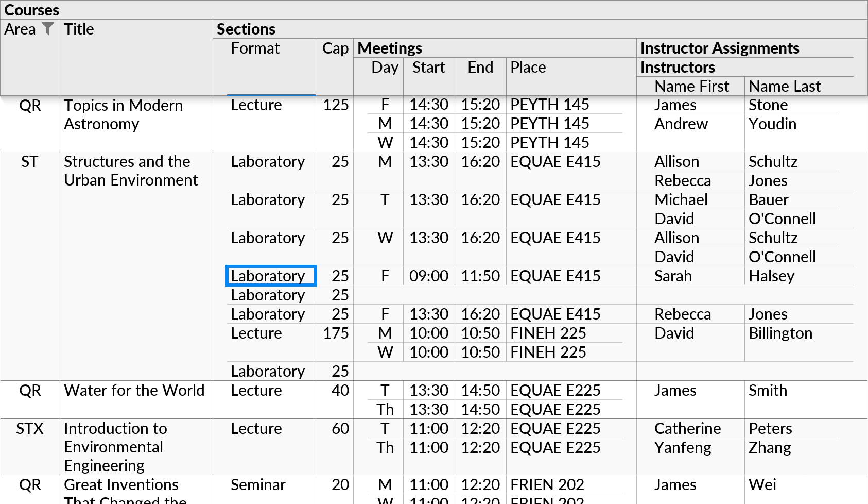Click the Start column header
868x504 pixels.
coord(428,68)
